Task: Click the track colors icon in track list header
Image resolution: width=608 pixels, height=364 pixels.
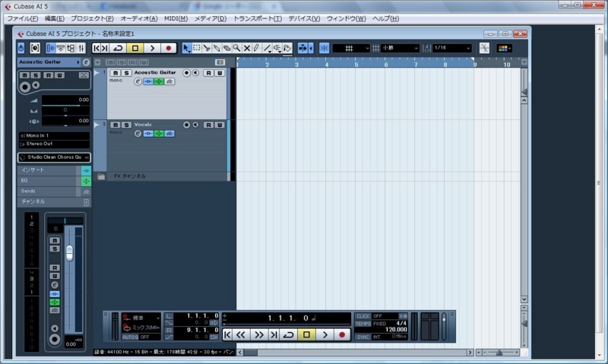Action: click(220, 62)
